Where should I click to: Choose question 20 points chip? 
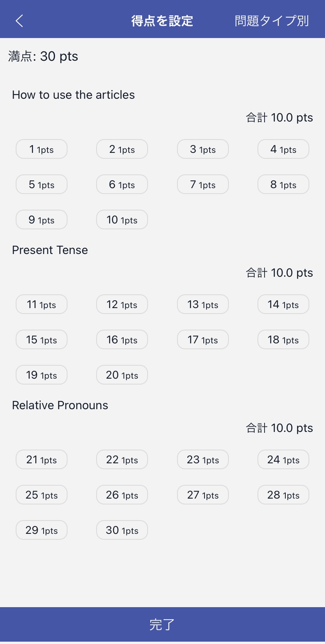pos(122,375)
